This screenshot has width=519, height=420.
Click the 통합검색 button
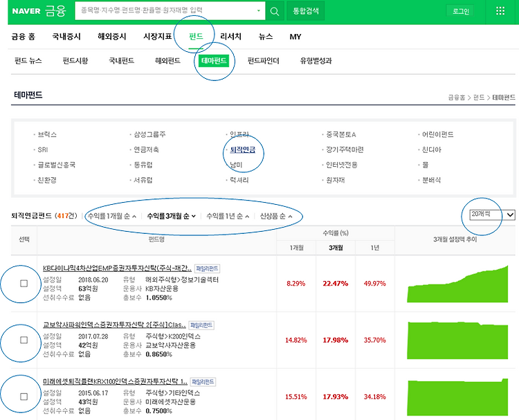point(305,11)
